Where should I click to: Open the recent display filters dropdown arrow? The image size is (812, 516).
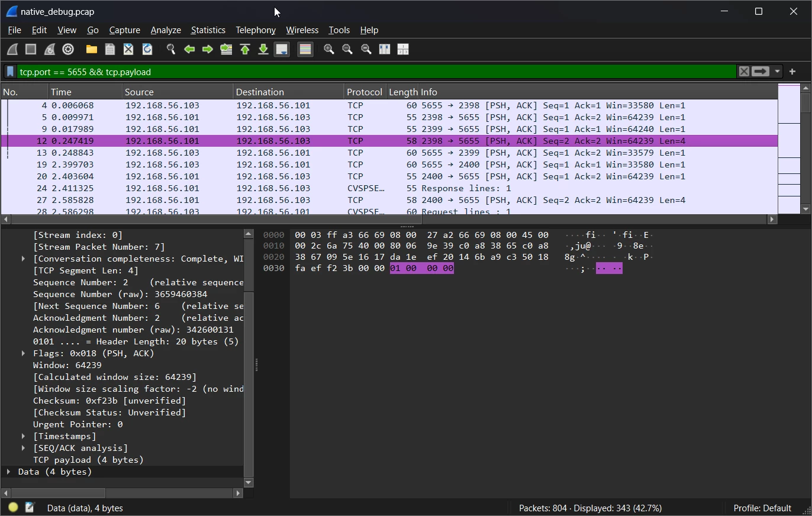[777, 72]
